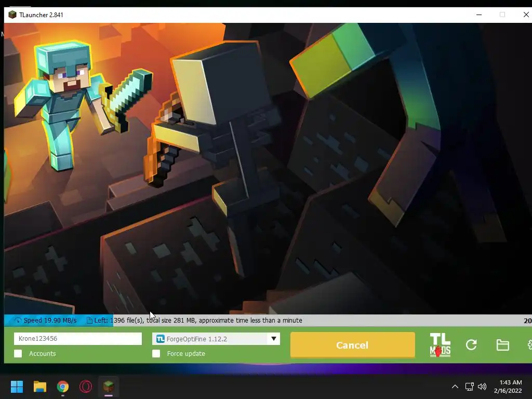Open the game folder icon
Viewport: 532px width, 399px height.
click(502, 345)
